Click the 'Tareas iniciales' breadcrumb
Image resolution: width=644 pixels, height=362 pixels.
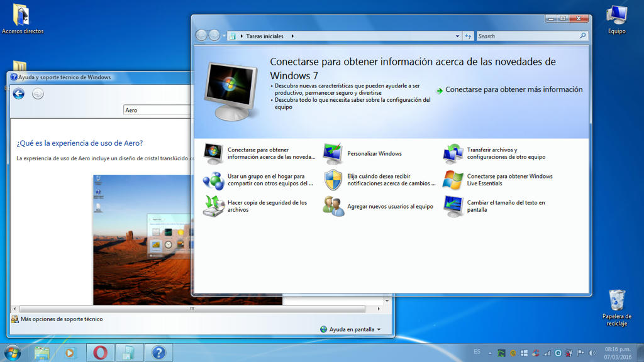pos(265,36)
